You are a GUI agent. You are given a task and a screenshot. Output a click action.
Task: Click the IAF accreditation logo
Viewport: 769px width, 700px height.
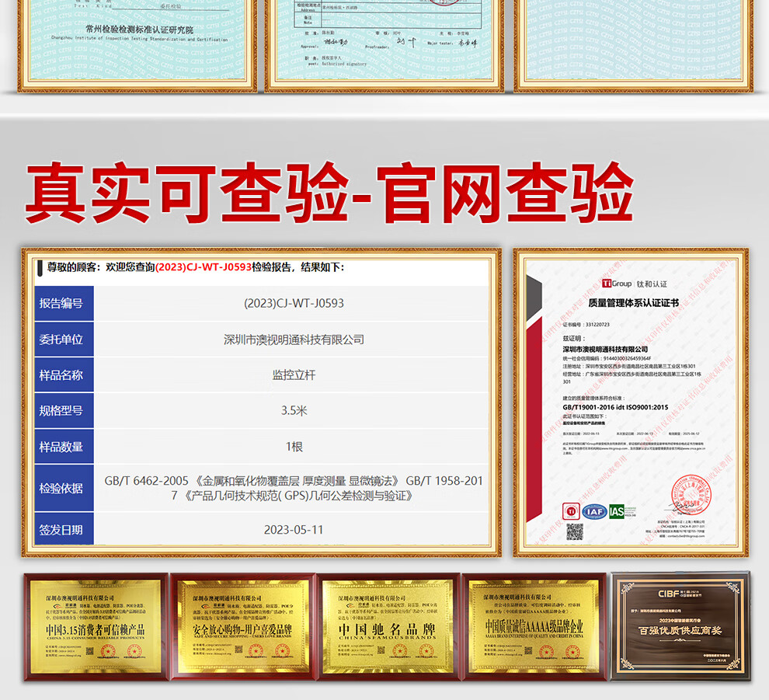click(x=593, y=510)
